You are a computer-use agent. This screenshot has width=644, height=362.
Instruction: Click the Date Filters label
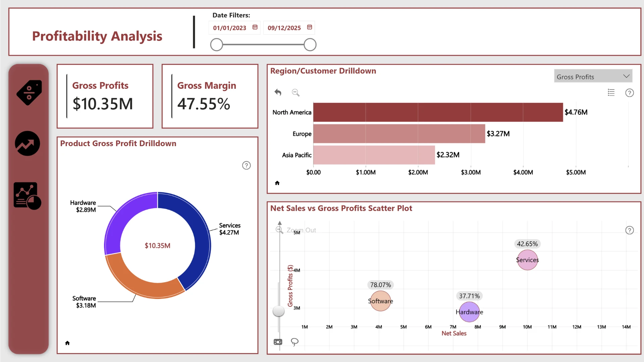pyautogui.click(x=231, y=15)
